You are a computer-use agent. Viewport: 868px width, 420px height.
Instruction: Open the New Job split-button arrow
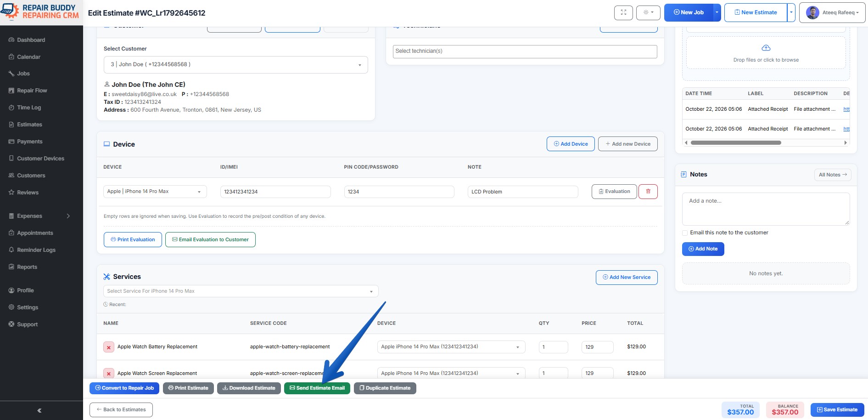pos(717,12)
